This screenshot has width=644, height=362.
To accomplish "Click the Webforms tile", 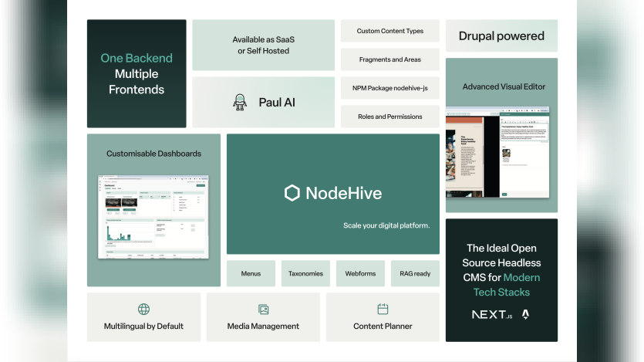I will pos(360,274).
